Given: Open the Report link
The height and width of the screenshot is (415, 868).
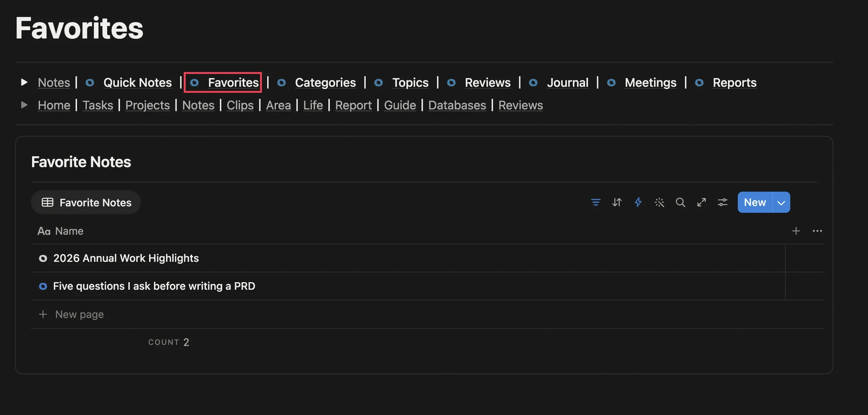Looking at the screenshot, I should tap(353, 105).
